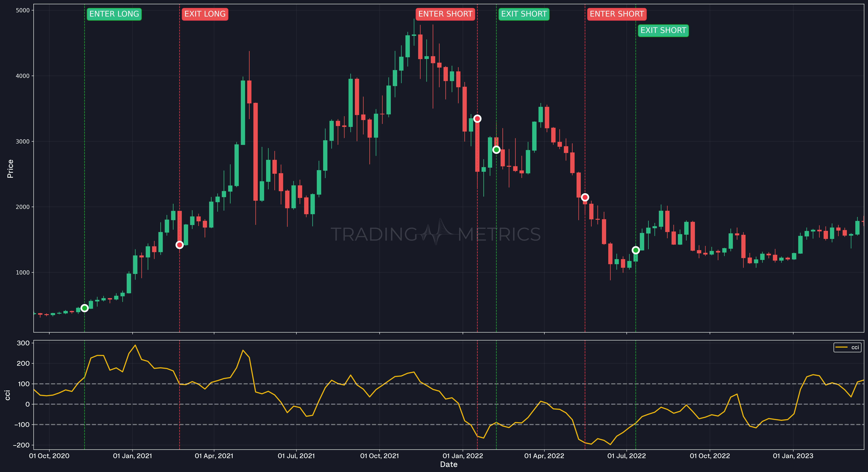Image resolution: width=868 pixels, height=472 pixels.
Task: Click the 300 cci tick label
Action: (x=23, y=343)
